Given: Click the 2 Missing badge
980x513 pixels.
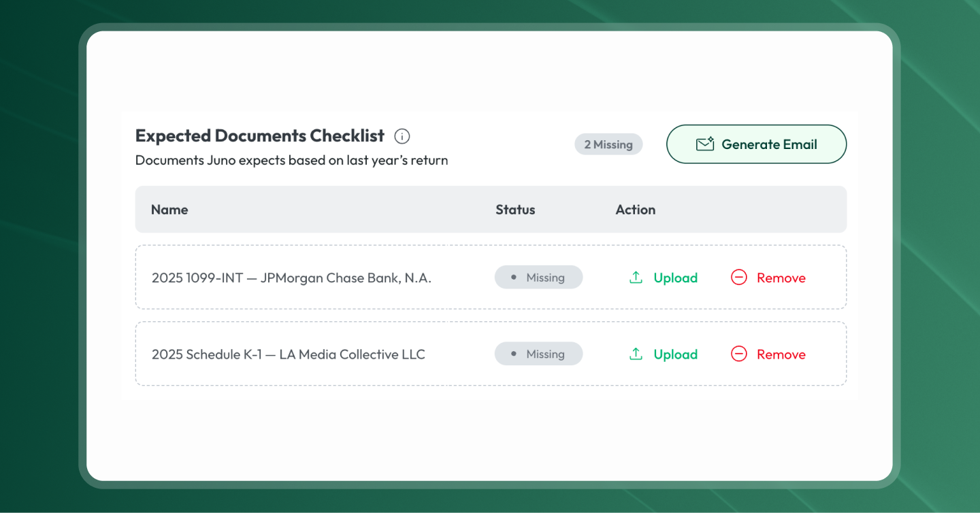Looking at the screenshot, I should click(608, 144).
